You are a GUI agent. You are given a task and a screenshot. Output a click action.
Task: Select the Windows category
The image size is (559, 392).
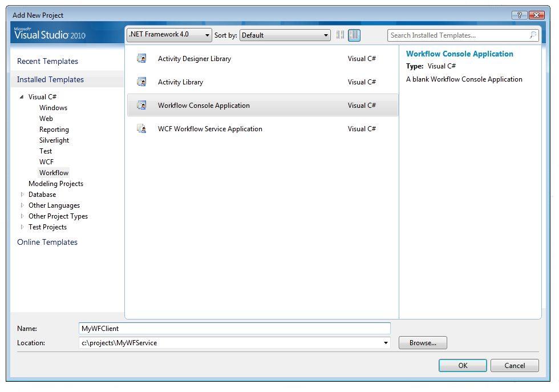(53, 108)
